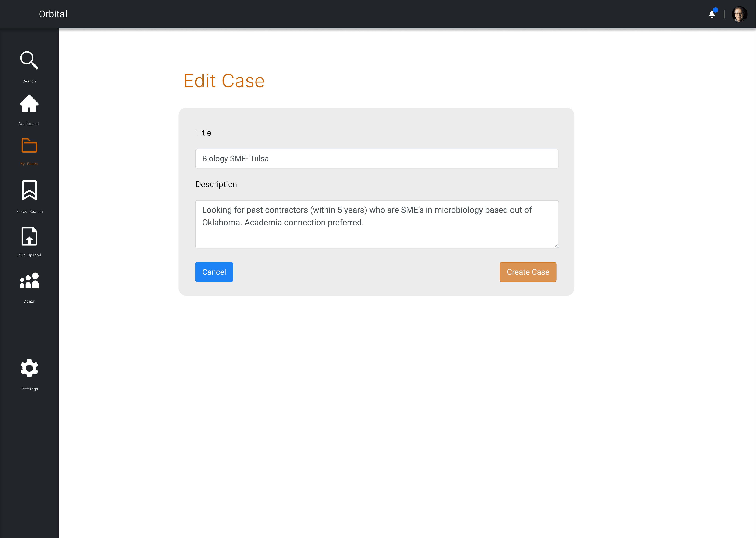Screen dimensions: 756x538
Task: Open the Saved Search bookmark icon
Action: click(29, 190)
